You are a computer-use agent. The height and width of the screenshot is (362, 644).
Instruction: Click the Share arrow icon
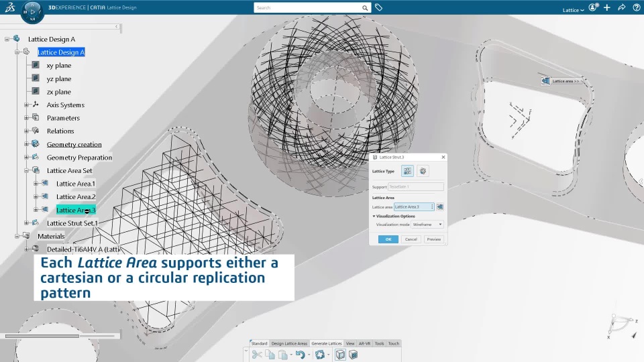(x=621, y=7)
